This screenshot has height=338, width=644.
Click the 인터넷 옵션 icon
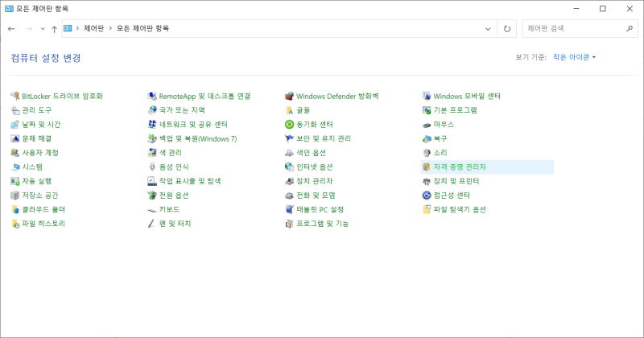(x=290, y=167)
